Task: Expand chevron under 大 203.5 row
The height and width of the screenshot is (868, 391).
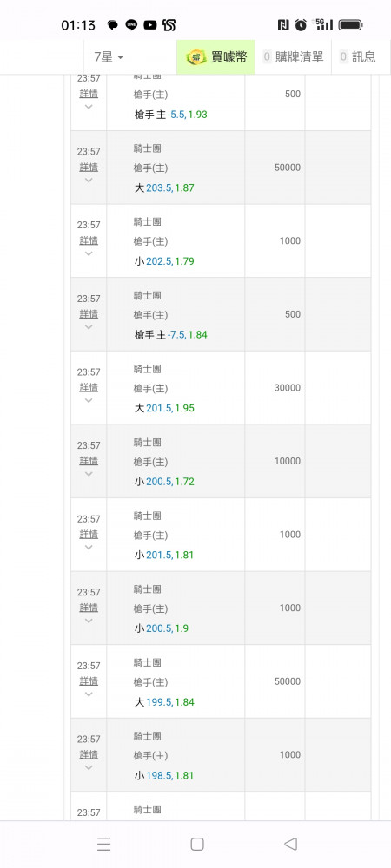Action: click(89, 181)
